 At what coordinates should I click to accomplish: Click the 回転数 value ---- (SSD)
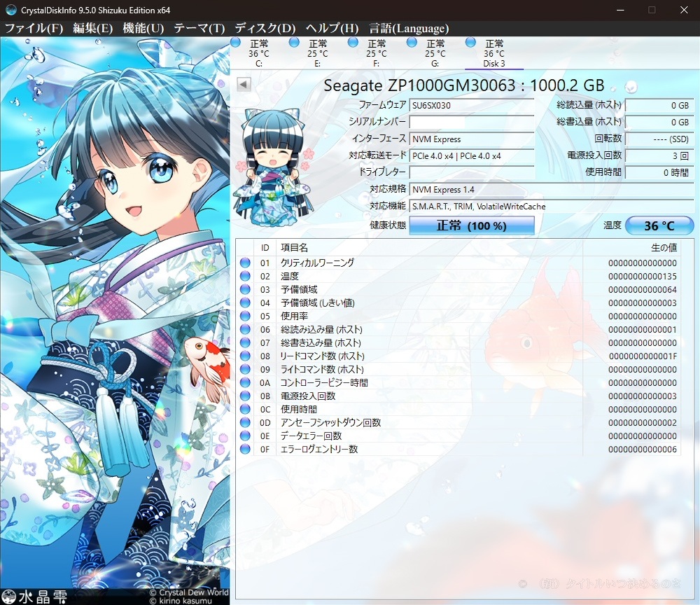coord(659,139)
